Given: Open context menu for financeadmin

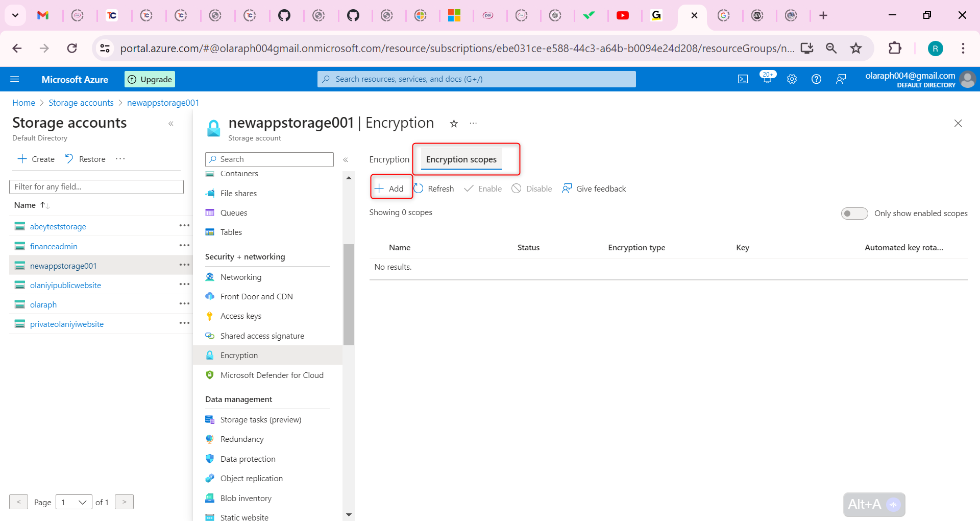Looking at the screenshot, I should [x=184, y=246].
